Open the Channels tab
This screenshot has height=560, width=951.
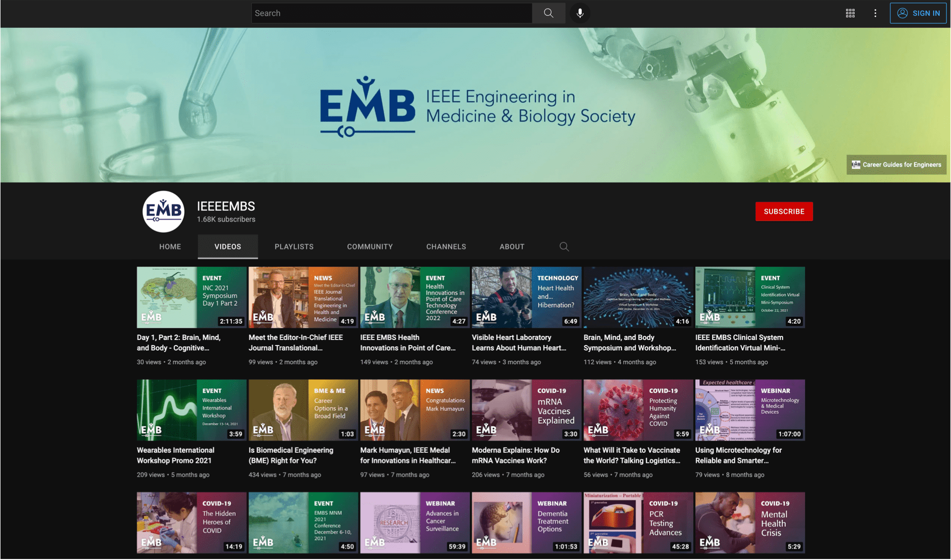[446, 246]
